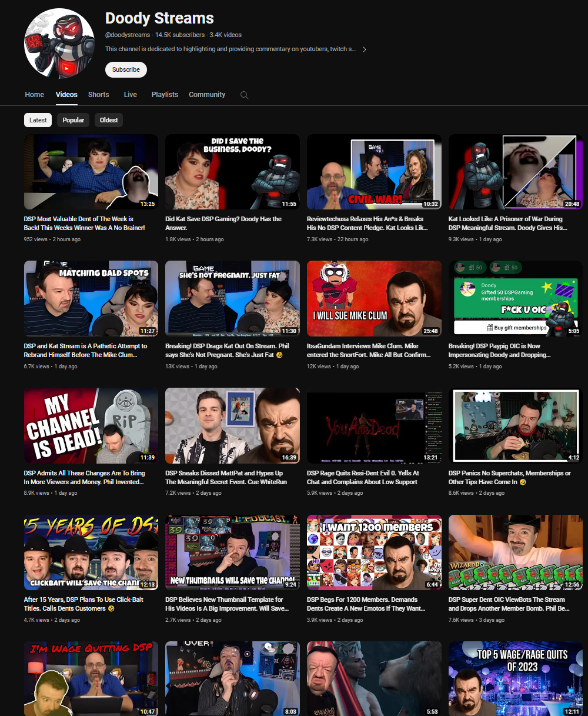Click the 'Gifted 50 DSPGaming memberships' thumbnail
This screenshot has width=588, height=716.
(x=516, y=298)
